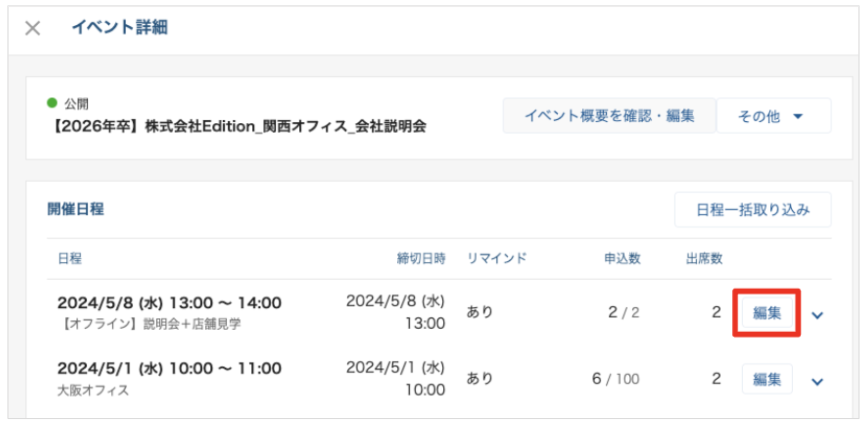The image size is (868, 424).
Task: Edit the 2024/5/1 大阪オフィス schedule
Action: pos(766,379)
